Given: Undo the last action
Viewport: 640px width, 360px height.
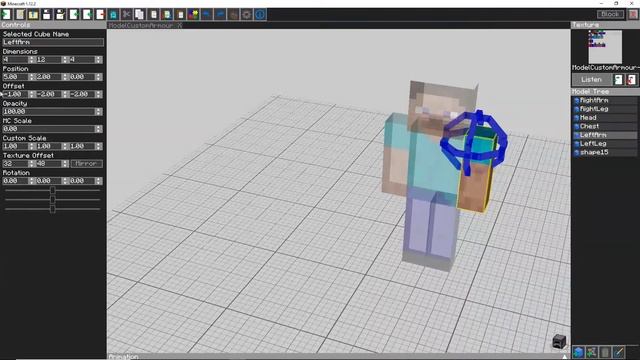Looking at the screenshot, I should 207,15.
